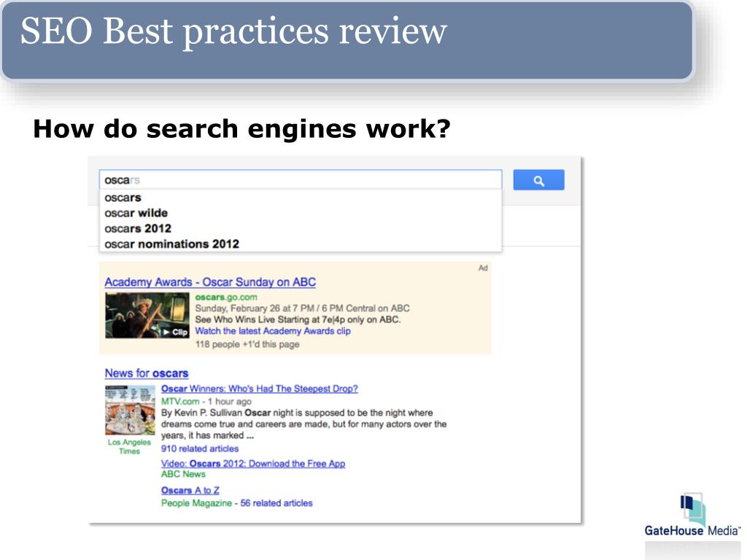747x560 pixels.
Task: Open 'Academy Awards - Oscar Sunday on ABC' ad link
Action: (210, 282)
